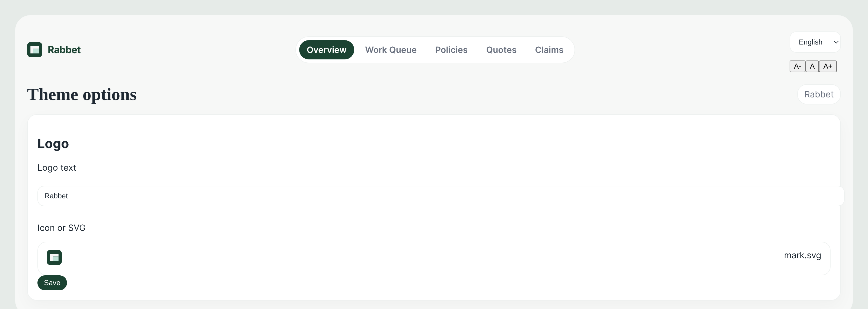Click the Theme options heading
868x309 pixels.
point(82,95)
